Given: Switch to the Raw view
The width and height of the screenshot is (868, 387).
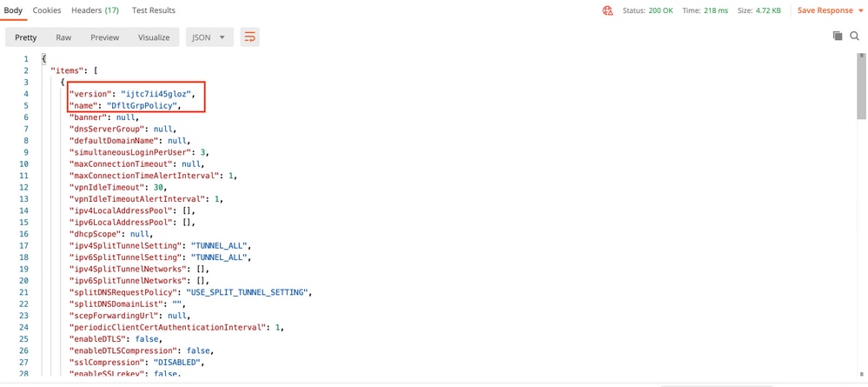Looking at the screenshot, I should coord(63,37).
